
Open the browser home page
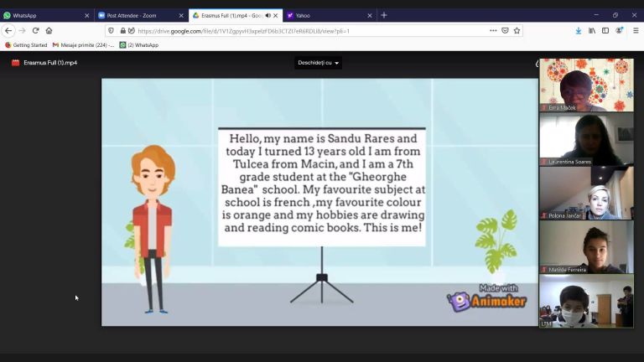pos(49,31)
